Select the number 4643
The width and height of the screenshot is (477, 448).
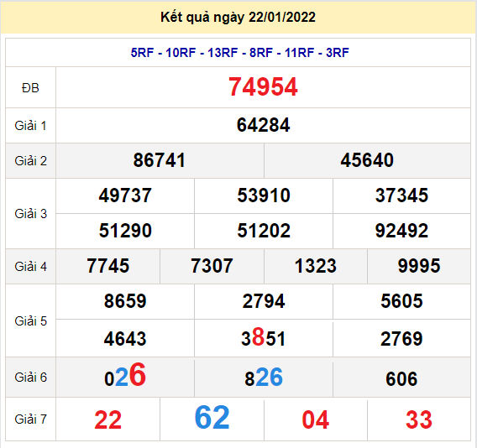[125, 339]
